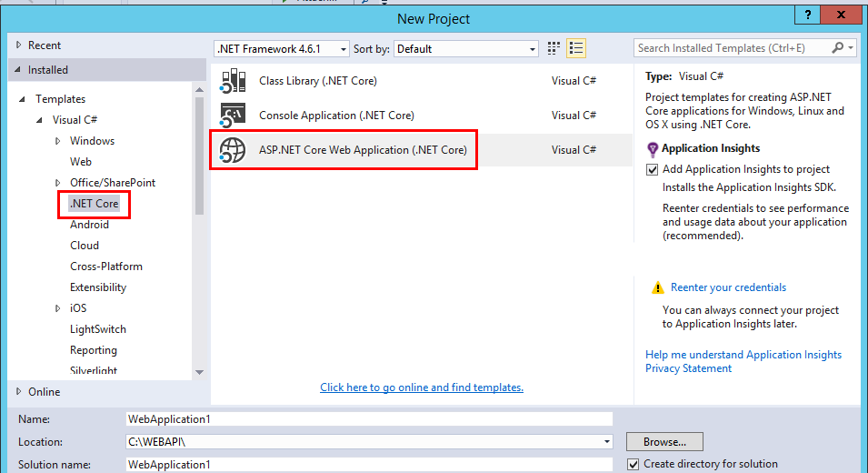Collapse the Installed section
The height and width of the screenshot is (473, 868).
17,70
